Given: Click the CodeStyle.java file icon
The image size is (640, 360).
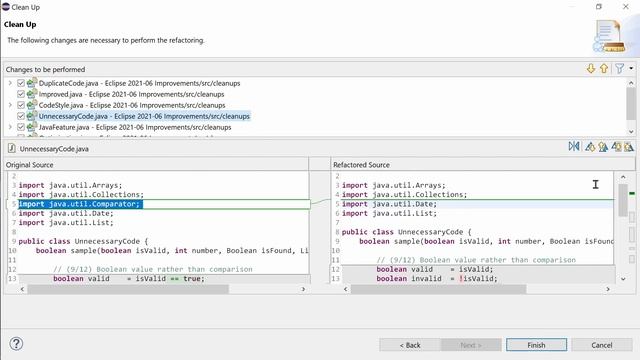Looking at the screenshot, I should 32,105.
